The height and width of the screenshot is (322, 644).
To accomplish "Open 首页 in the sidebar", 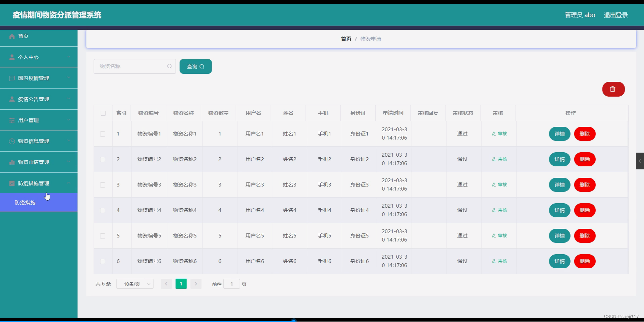I will coord(39,36).
